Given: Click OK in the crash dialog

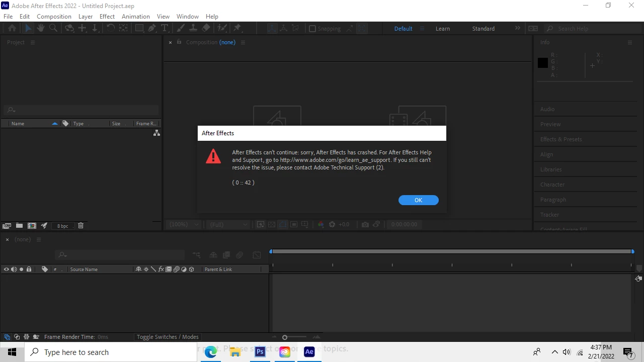Looking at the screenshot, I should 419,200.
